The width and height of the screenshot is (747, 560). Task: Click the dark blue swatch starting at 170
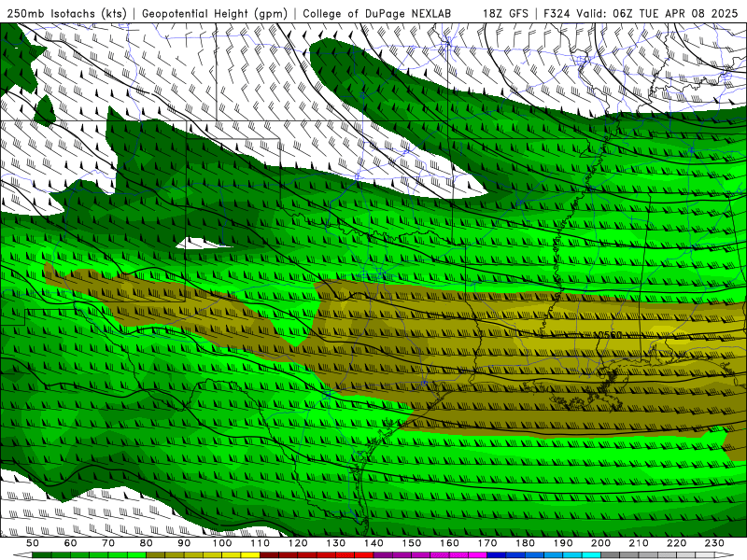[x=497, y=555]
